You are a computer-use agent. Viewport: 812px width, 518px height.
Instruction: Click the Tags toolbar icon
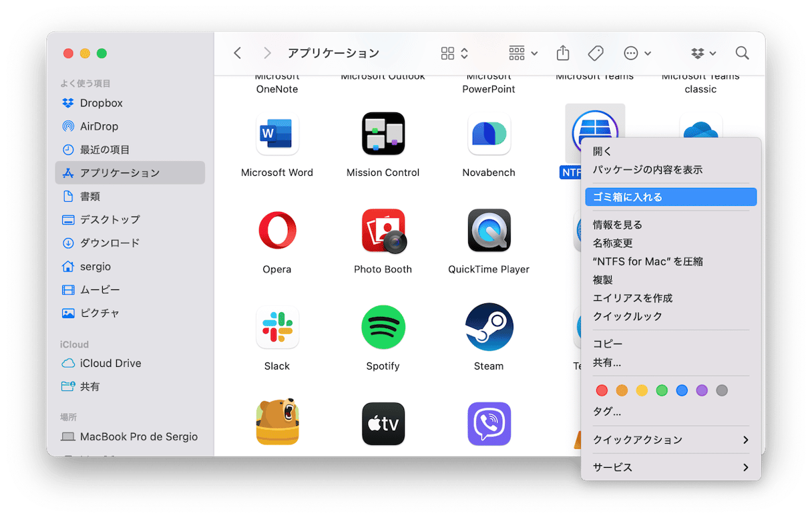596,53
